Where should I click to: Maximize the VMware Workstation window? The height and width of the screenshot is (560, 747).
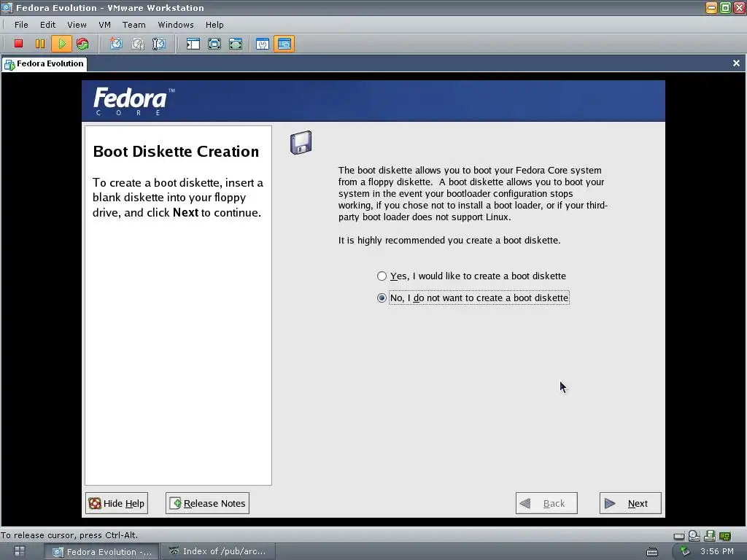point(725,7)
